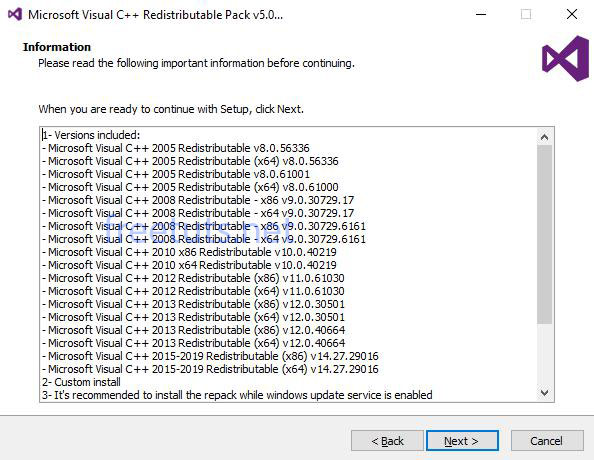The width and height of the screenshot is (594, 460).
Task: Minimize the installer window
Action: click(x=481, y=14)
